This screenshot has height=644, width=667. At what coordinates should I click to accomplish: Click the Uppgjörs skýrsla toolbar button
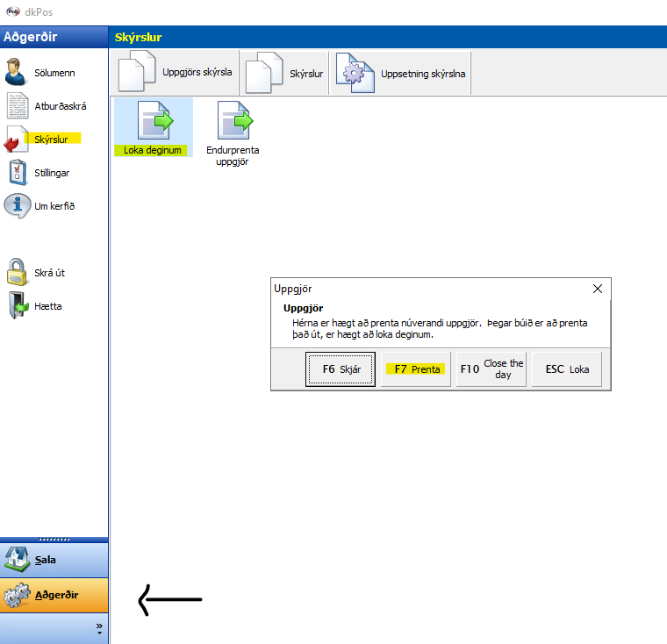(176, 73)
